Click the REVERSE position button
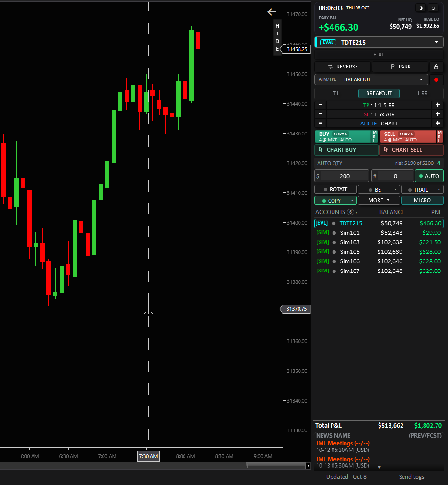 pos(343,67)
